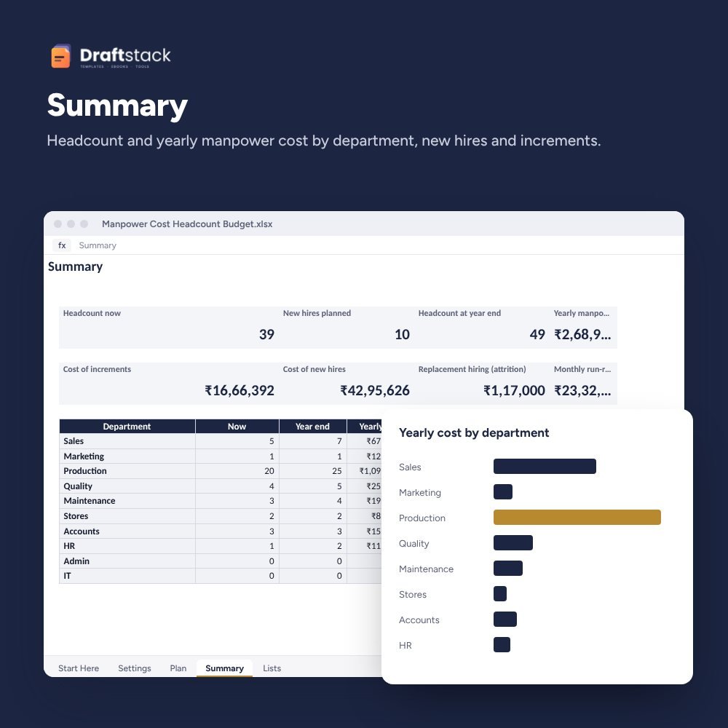The image size is (728, 728).
Task: Select the Admin cell in table
Action: coord(127,561)
